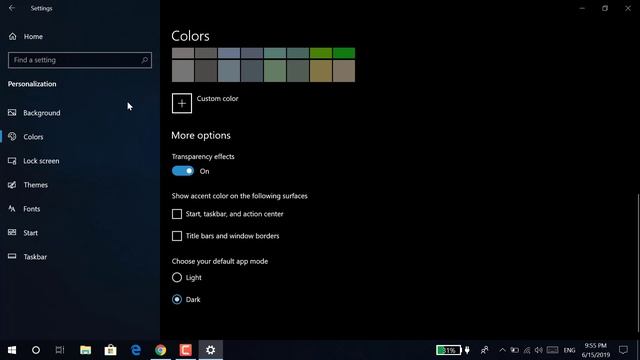640x360 pixels.
Task: Pick the tan brown swatch beside gold
Action: click(344, 71)
